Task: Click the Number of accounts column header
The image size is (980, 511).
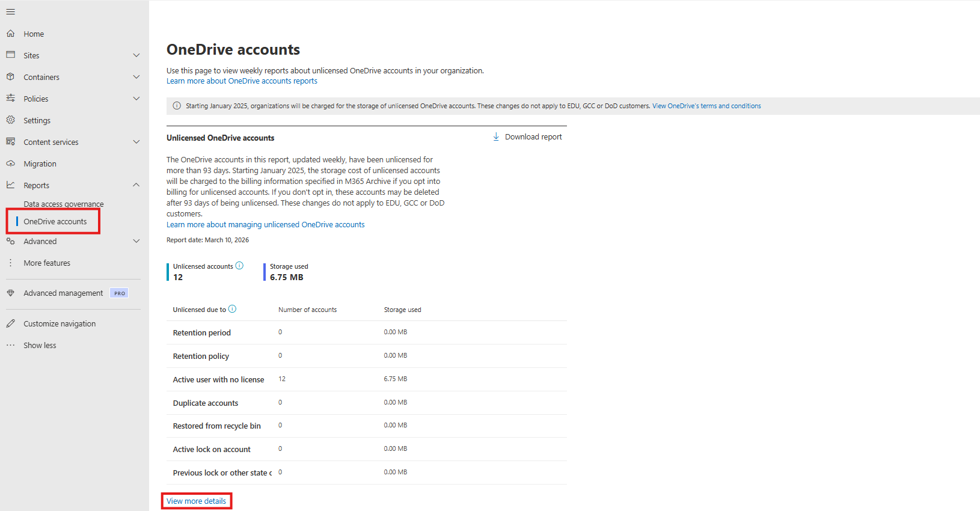Action: 307,310
